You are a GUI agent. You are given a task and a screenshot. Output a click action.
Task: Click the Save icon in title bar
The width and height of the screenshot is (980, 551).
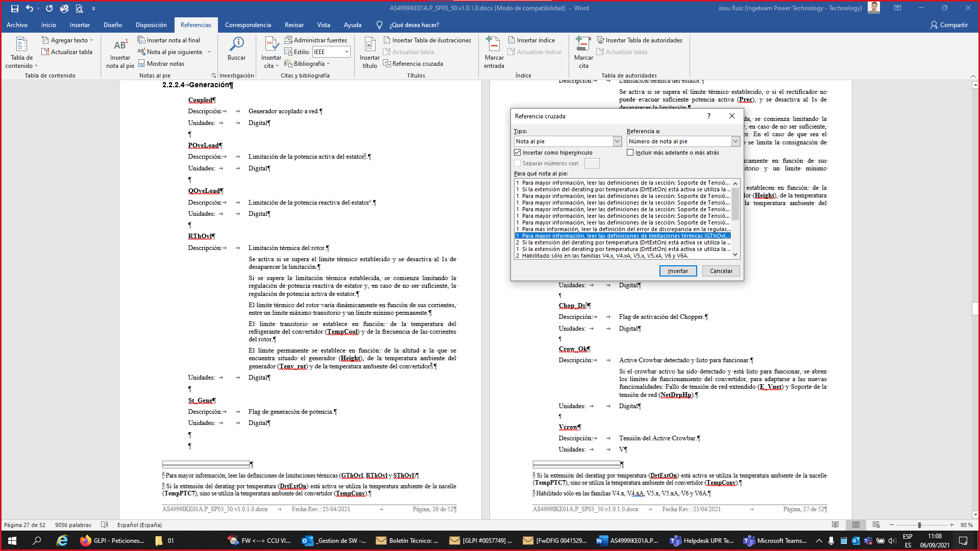tap(14, 8)
